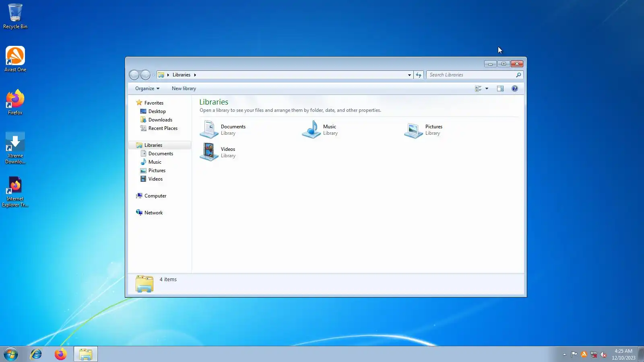Go back with the Back arrow button
Image resolution: width=644 pixels, height=362 pixels.
click(134, 75)
